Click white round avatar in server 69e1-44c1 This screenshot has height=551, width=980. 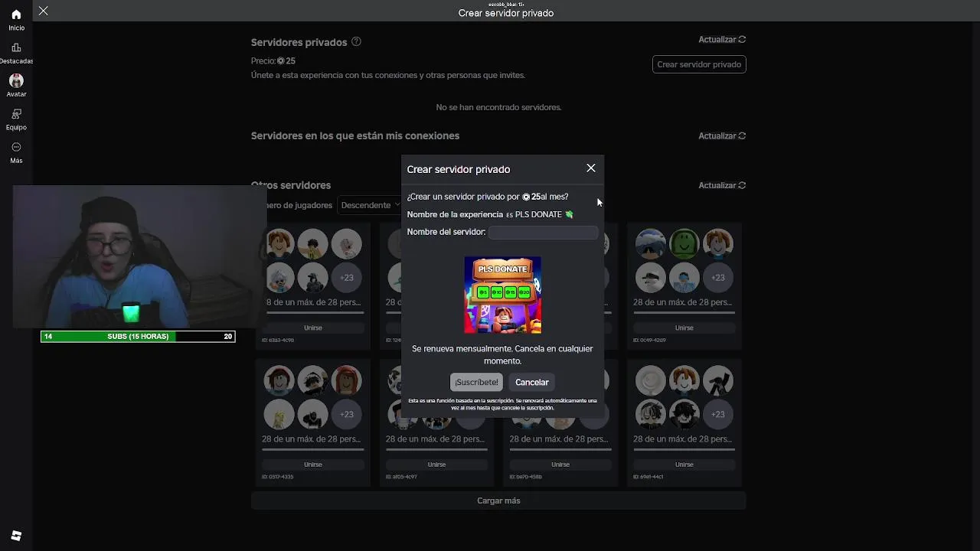coord(651,380)
